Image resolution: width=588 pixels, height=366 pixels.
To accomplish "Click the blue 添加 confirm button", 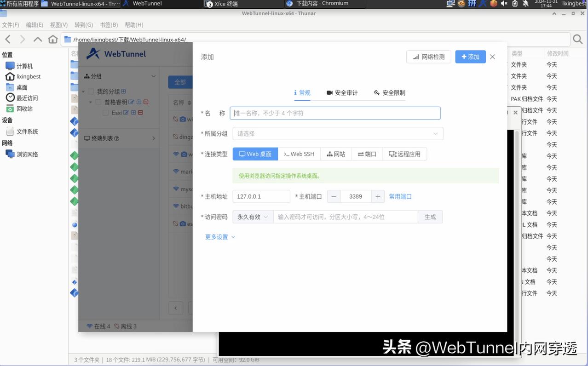I will (x=470, y=57).
